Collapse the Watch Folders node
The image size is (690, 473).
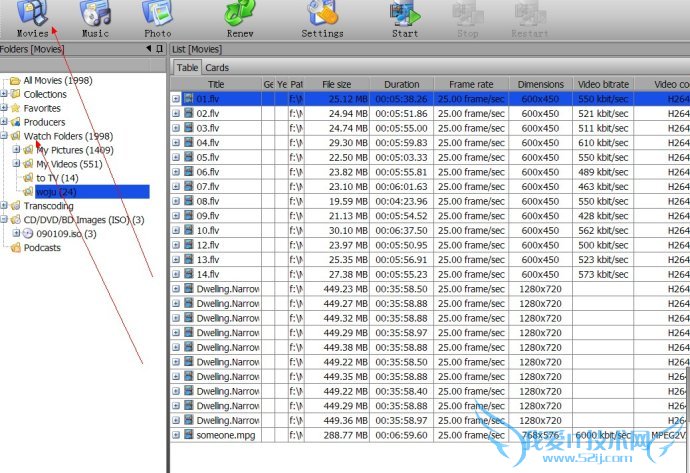tap(4, 137)
